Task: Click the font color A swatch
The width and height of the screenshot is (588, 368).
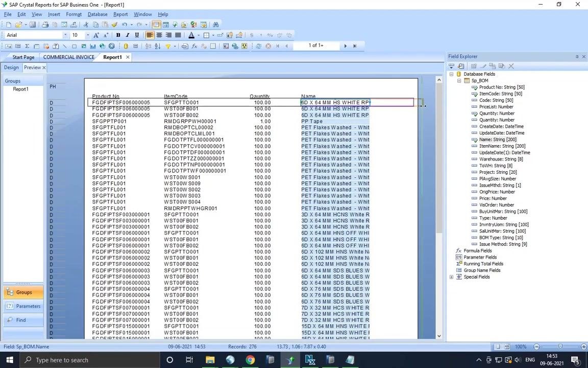Action: tap(191, 35)
